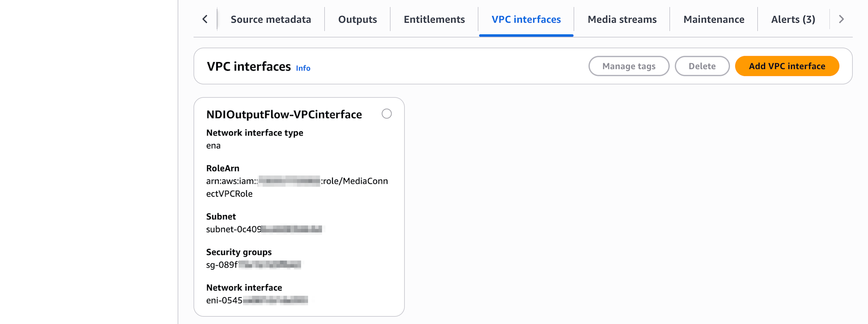This screenshot has height=324, width=868.
Task: Select the NDIOutputFlow-VPCinterface radio button
Action: pos(387,114)
